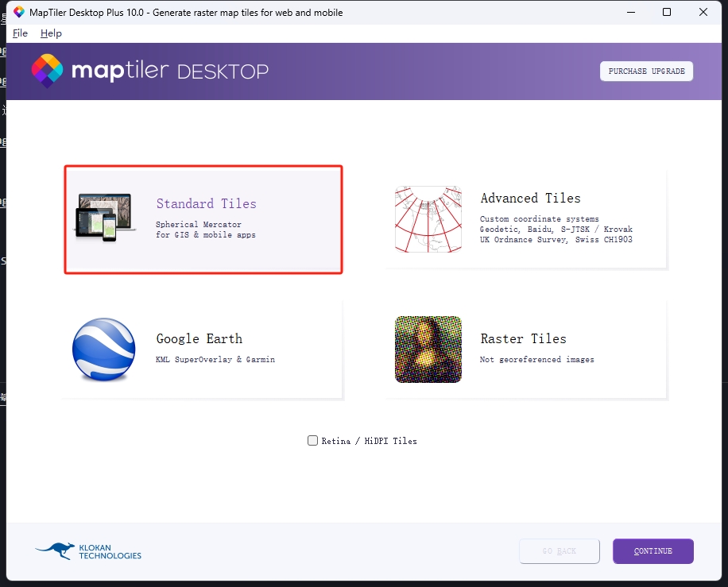This screenshot has width=728, height=587.
Task: Click the Google Earth globe icon
Action: (104, 349)
